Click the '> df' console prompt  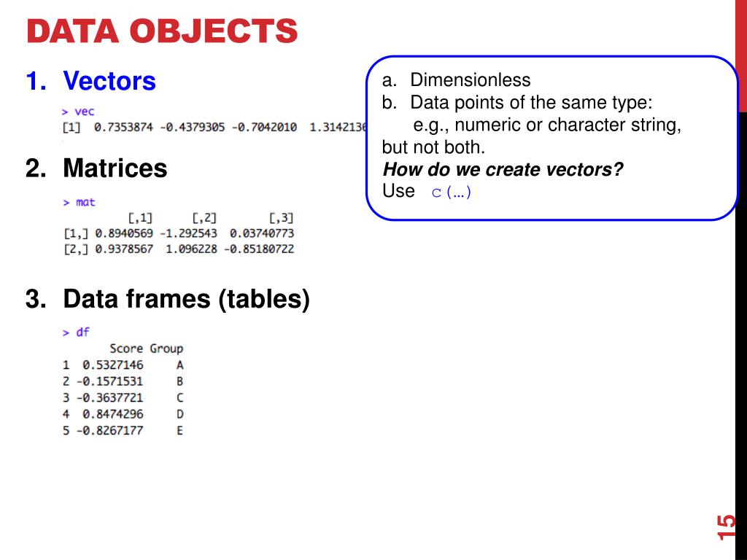(x=76, y=332)
